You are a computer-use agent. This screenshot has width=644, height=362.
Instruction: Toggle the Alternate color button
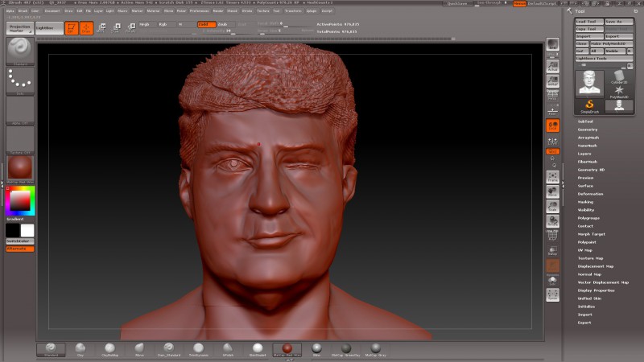[19, 249]
